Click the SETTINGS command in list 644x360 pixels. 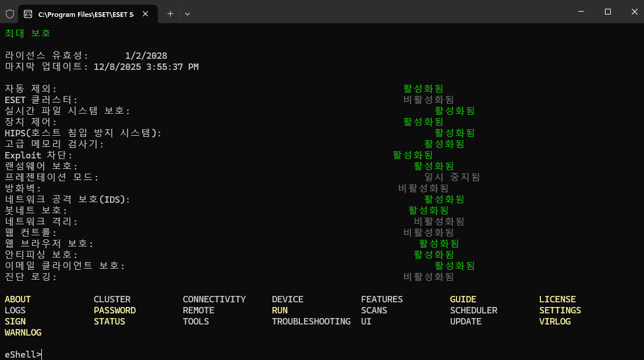[x=560, y=310]
